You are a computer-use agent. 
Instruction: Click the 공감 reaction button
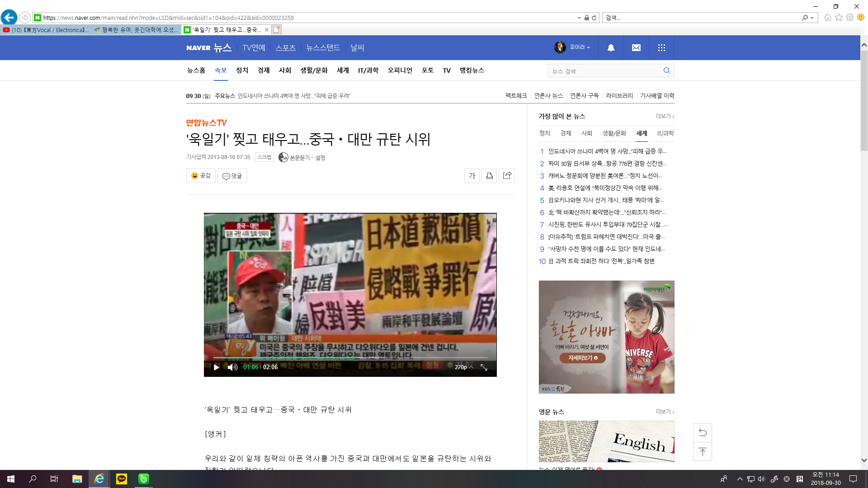201,176
